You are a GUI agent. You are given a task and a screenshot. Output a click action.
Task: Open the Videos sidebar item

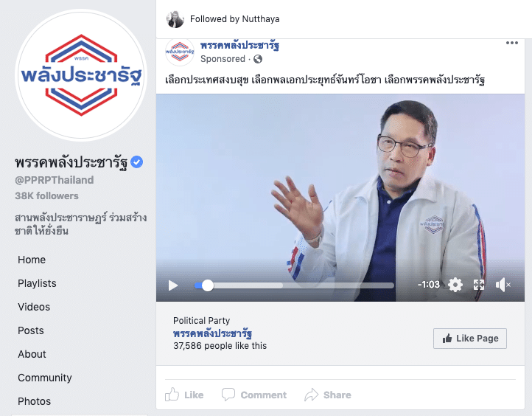coord(34,307)
